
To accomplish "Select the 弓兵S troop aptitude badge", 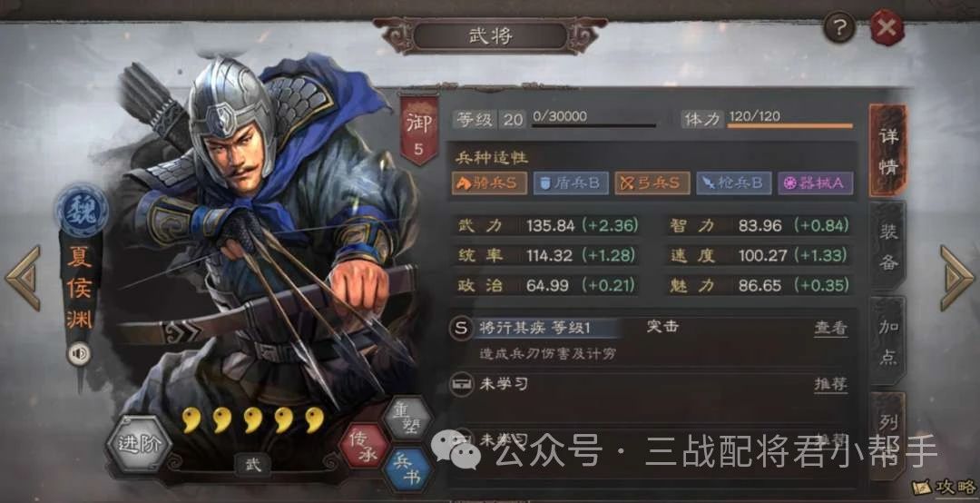I will coord(652,182).
